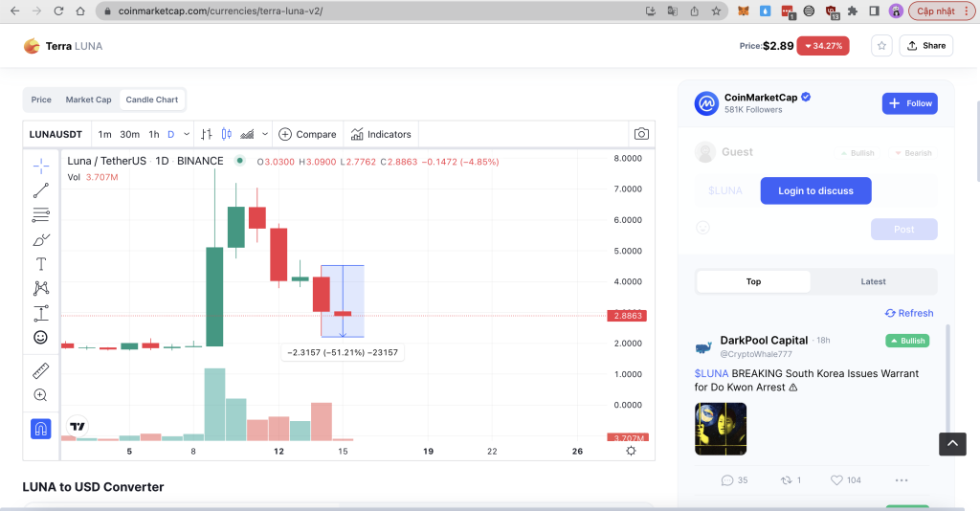Click the $LUNA cashtag in post

(711, 373)
